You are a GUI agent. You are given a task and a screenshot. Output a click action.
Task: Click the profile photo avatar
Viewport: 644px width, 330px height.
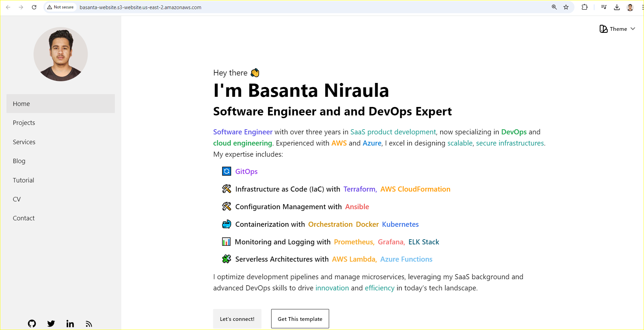coord(61,54)
